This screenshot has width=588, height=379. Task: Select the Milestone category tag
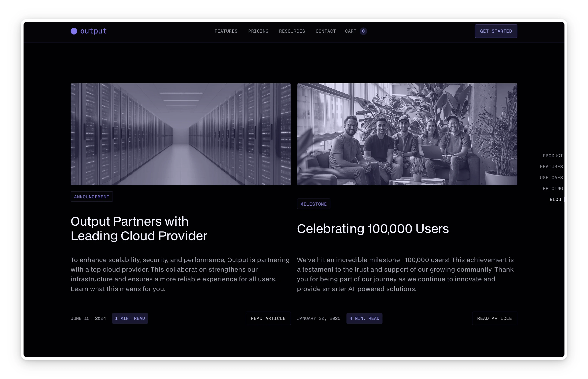pos(313,204)
